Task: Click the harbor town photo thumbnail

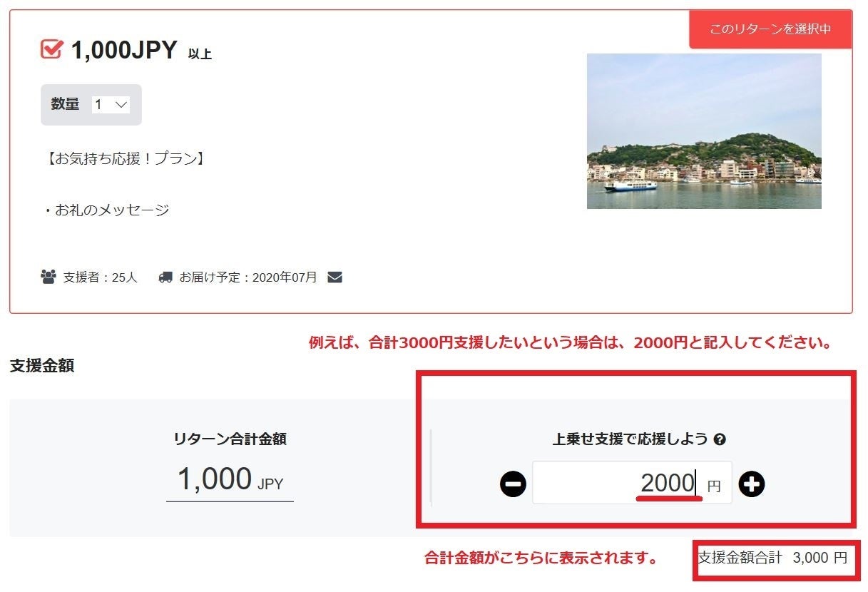Action: [x=704, y=131]
